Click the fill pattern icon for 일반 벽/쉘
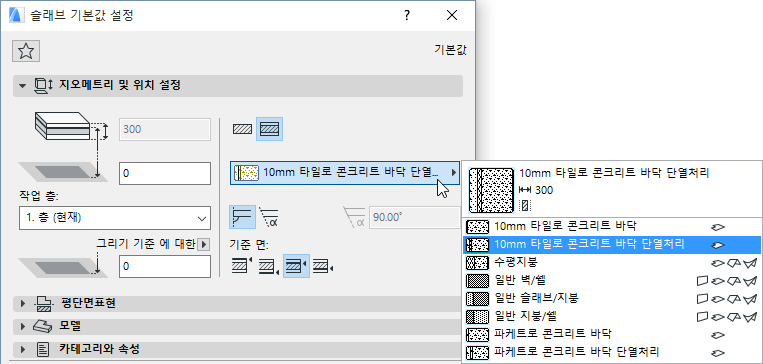The width and height of the screenshot is (763, 364). pyautogui.click(x=477, y=280)
